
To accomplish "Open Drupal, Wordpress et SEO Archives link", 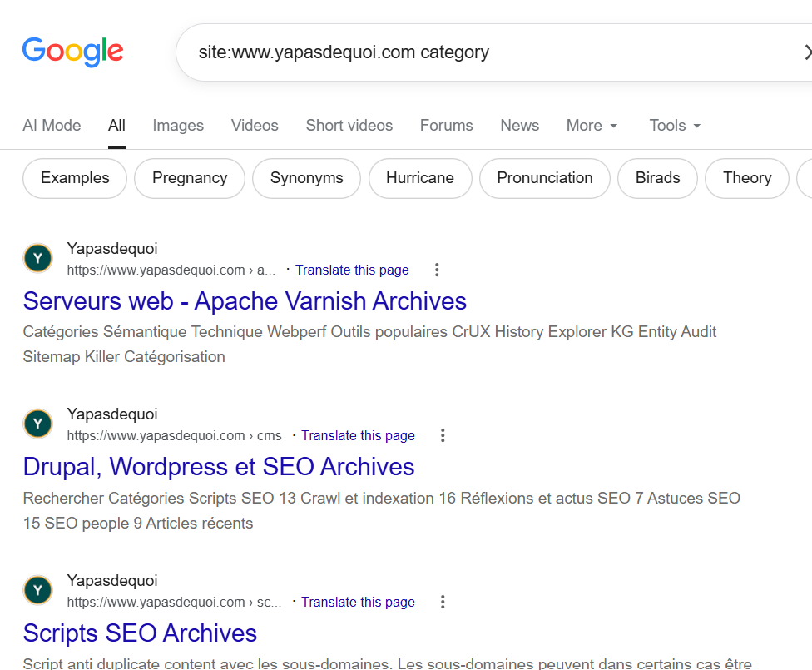I will point(219,467).
